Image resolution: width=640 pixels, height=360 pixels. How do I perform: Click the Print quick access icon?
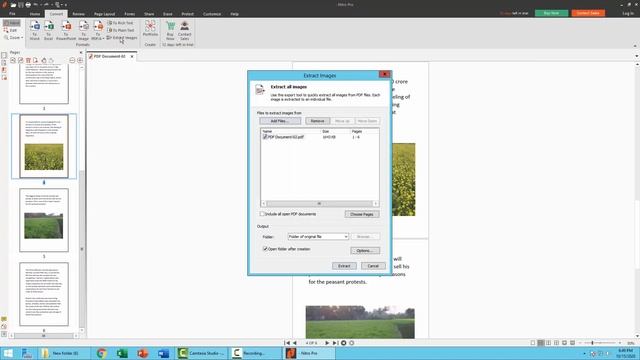[28, 5]
